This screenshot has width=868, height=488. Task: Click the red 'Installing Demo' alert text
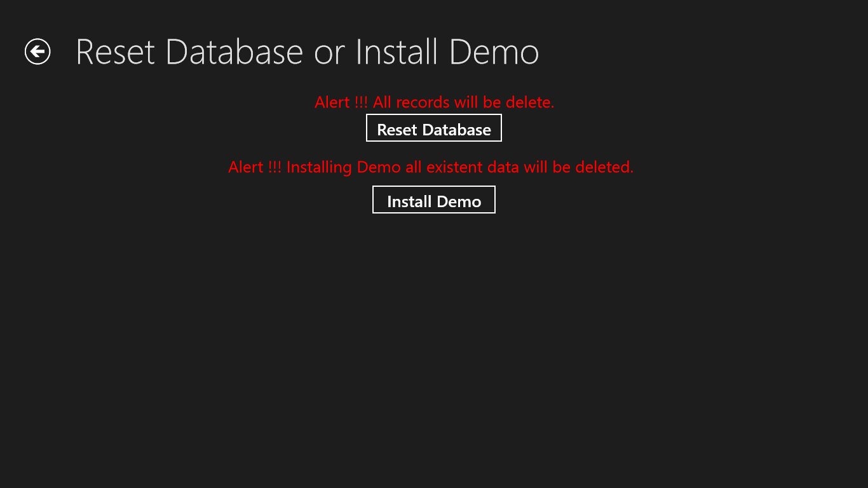(431, 167)
